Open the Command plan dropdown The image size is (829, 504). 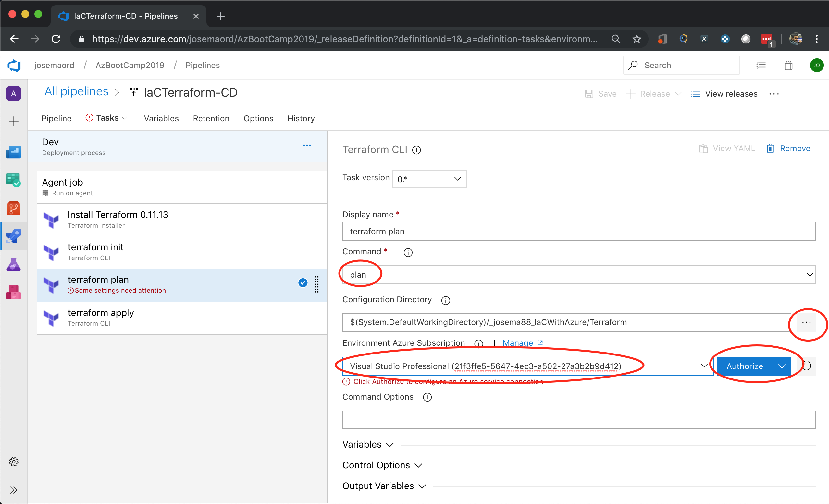(579, 275)
